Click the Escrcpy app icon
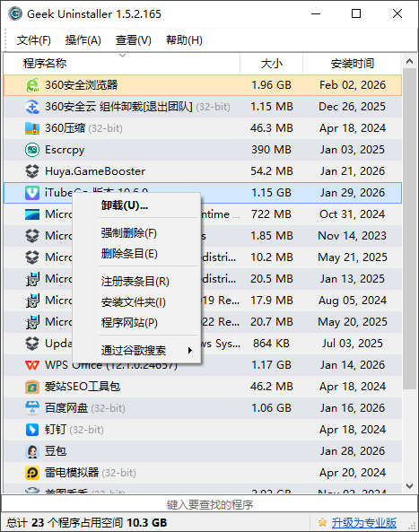The height and width of the screenshot is (532, 419). click(32, 150)
